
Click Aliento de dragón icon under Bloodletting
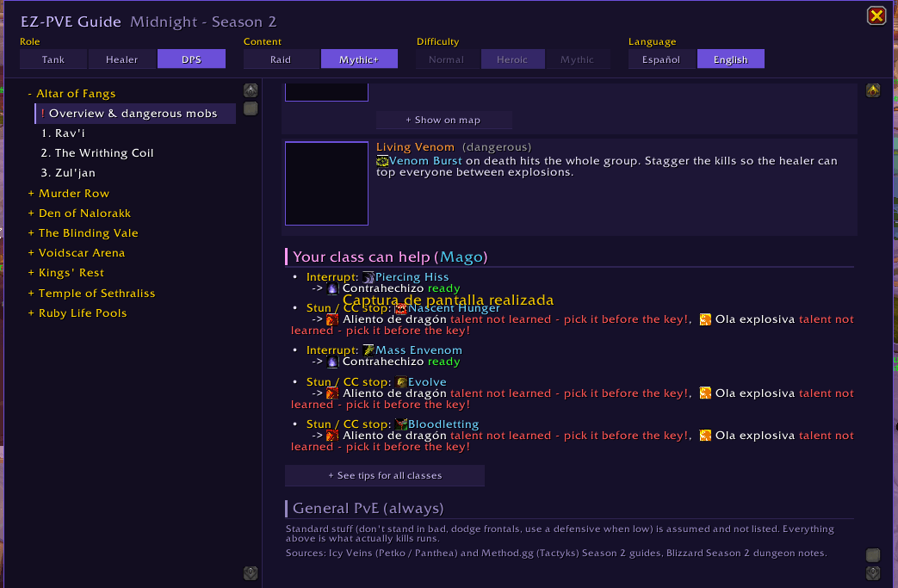click(x=332, y=436)
